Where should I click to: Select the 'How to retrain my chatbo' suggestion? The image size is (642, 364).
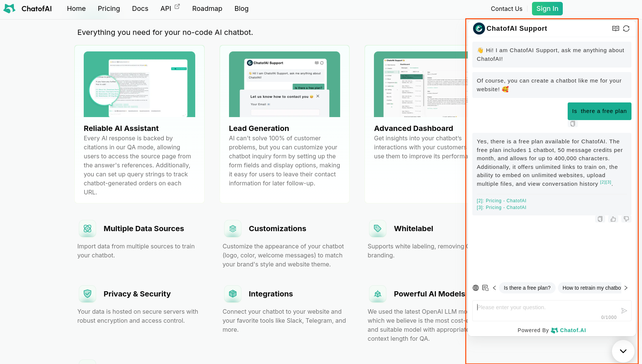click(590, 288)
